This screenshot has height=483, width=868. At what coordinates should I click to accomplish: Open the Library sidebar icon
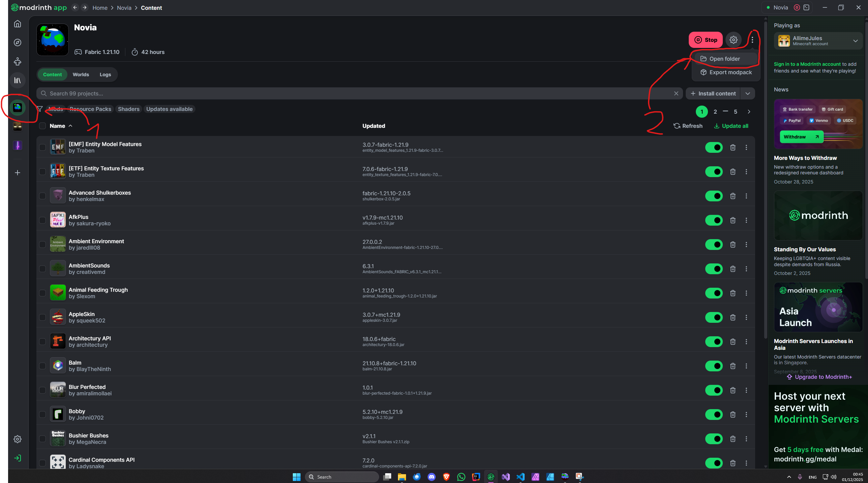pyautogui.click(x=18, y=80)
